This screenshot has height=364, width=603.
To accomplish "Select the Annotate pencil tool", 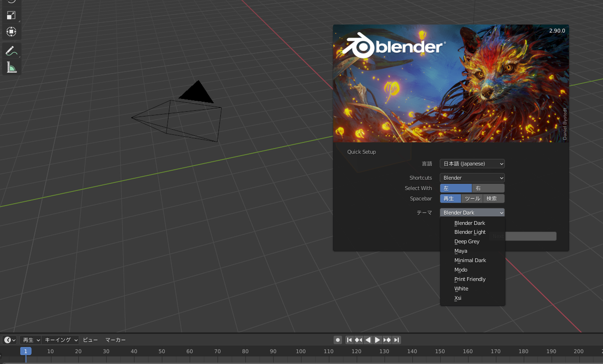I will [11, 51].
